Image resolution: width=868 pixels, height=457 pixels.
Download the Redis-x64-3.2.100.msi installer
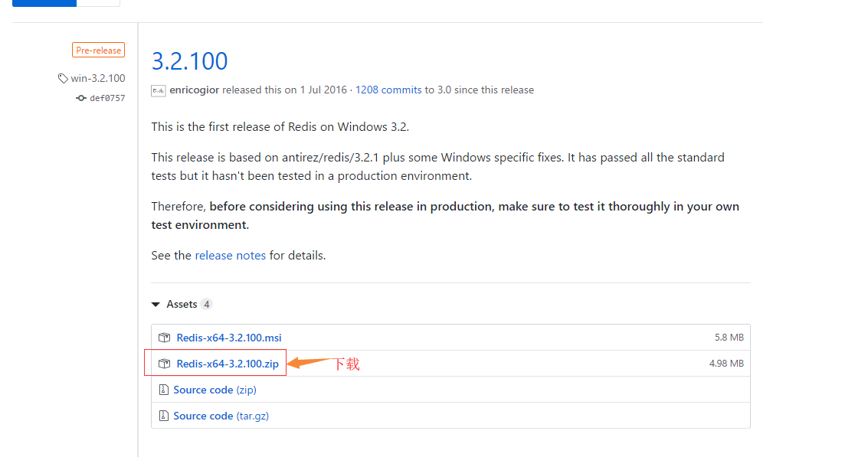click(x=229, y=338)
